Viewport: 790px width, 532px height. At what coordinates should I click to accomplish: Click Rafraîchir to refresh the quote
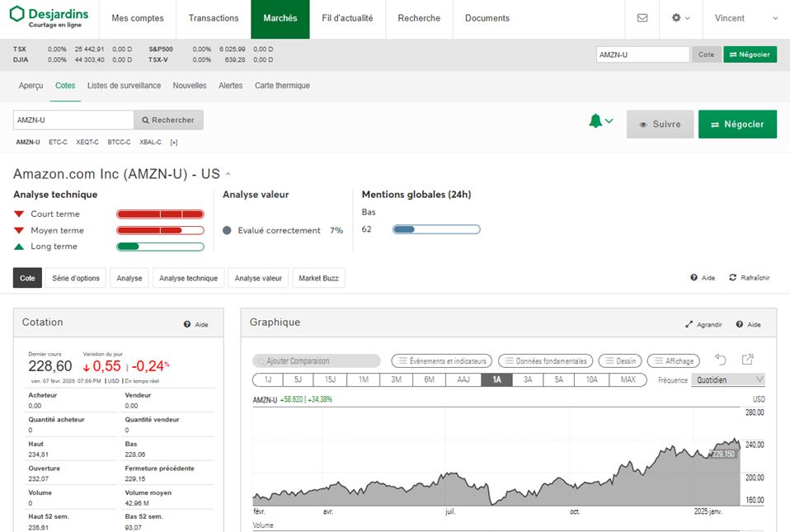pos(749,278)
